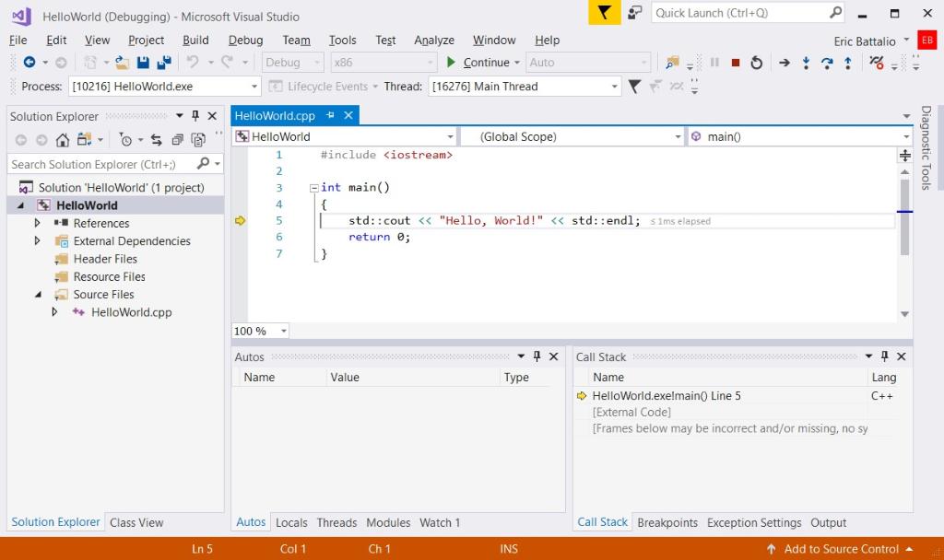Restart debugging using the circular arrow icon
Screen dimensions: 944x560
point(756,64)
